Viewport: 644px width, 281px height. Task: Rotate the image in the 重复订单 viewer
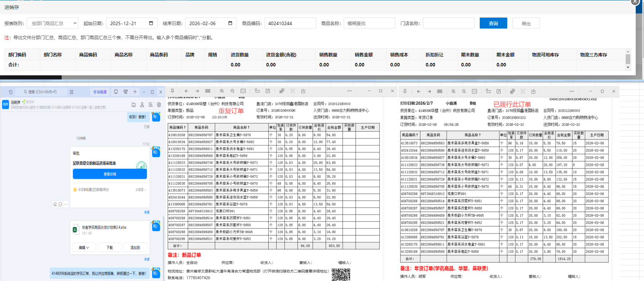(x=257, y=91)
